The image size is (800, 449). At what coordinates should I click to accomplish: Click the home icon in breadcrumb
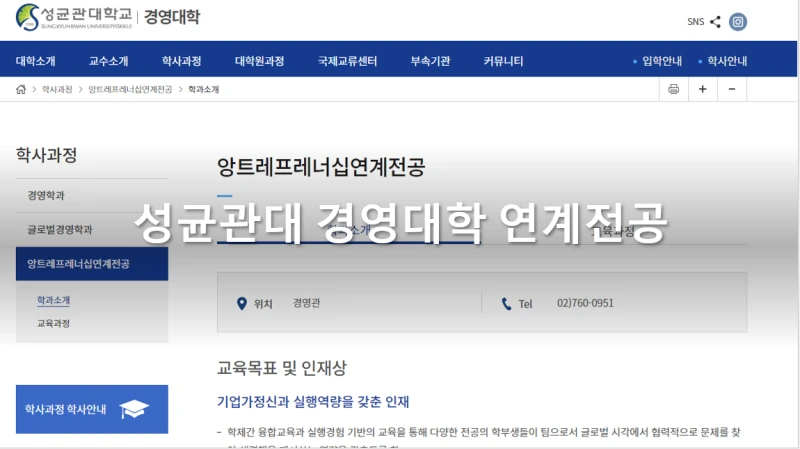[21, 89]
